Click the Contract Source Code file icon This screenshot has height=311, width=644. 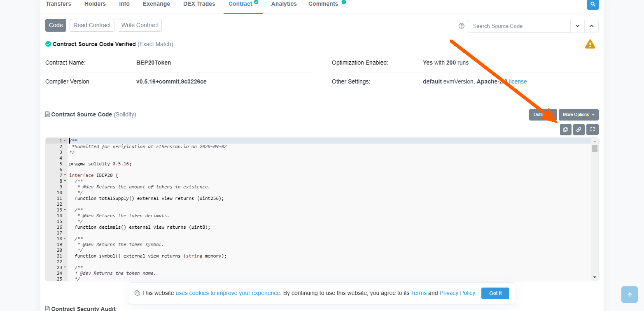[47, 114]
